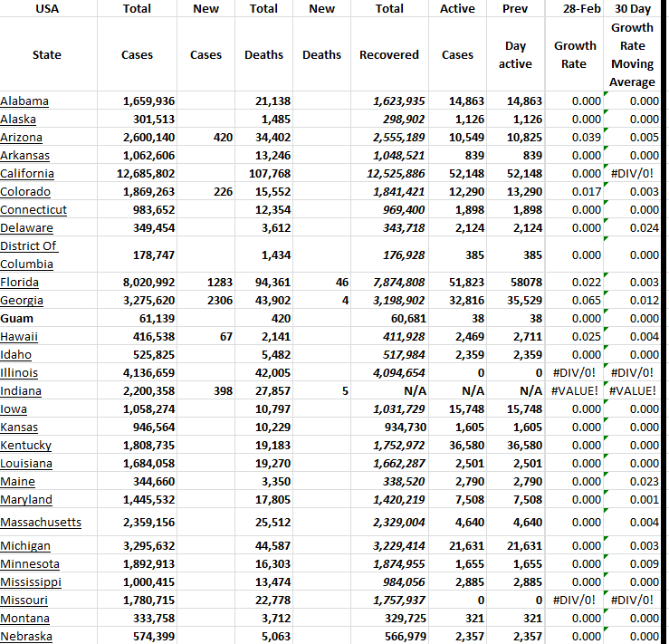669x644 pixels.
Task: Select Texas-free USA header cell
Action: point(47,8)
